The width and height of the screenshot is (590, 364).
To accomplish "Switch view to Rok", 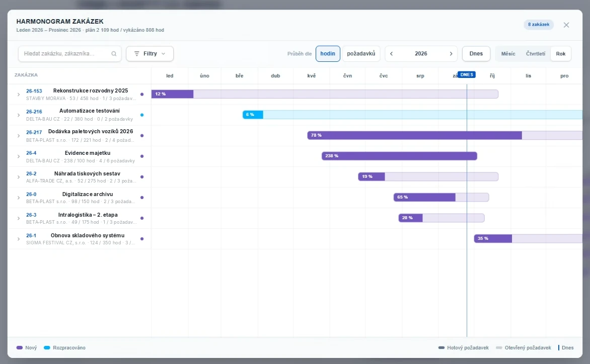I will (561, 54).
